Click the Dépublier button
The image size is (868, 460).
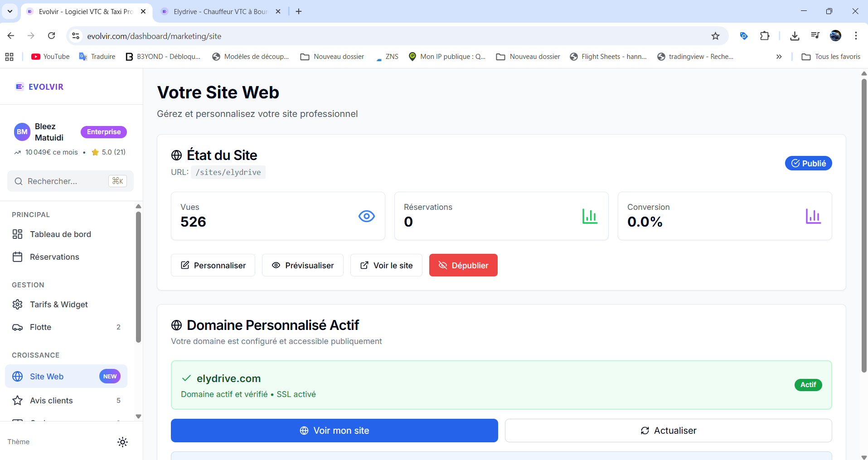[x=463, y=265]
